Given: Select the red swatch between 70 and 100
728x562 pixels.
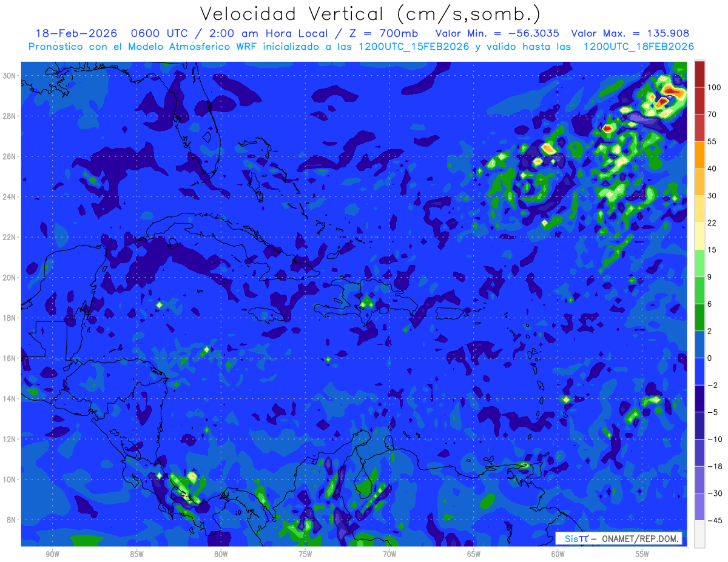Looking at the screenshot, I should click(699, 101).
